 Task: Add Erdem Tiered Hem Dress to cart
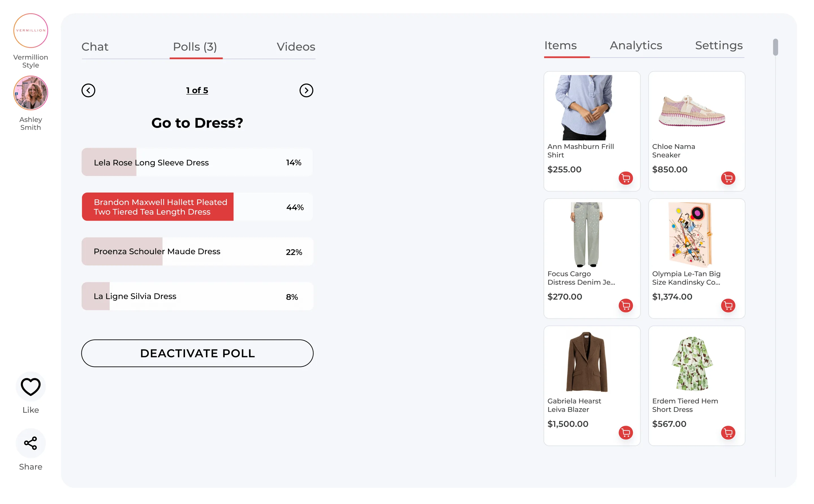[x=728, y=433]
